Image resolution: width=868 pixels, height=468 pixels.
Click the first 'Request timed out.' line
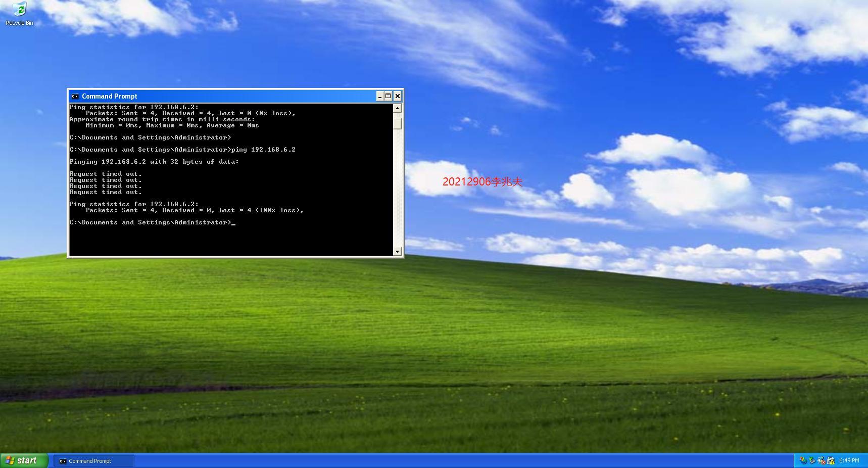click(x=106, y=174)
